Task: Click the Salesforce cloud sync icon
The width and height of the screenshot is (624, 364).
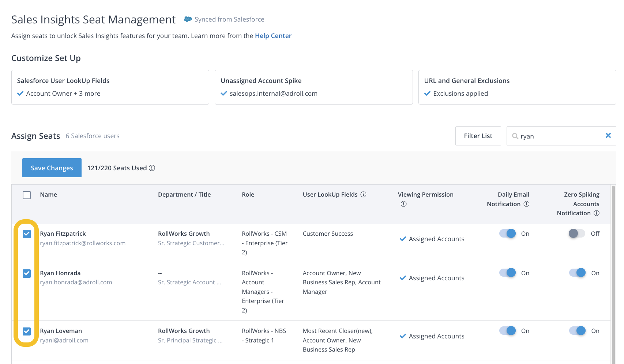Action: pyautogui.click(x=188, y=19)
